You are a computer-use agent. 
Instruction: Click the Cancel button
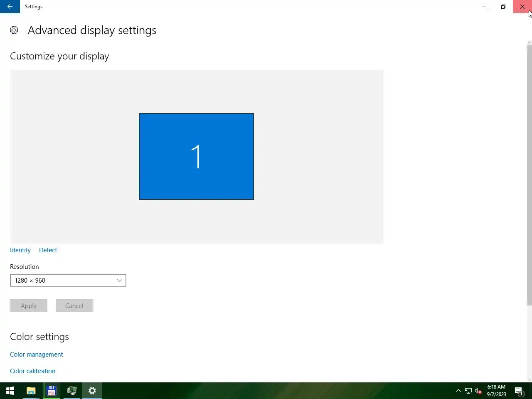(x=74, y=305)
